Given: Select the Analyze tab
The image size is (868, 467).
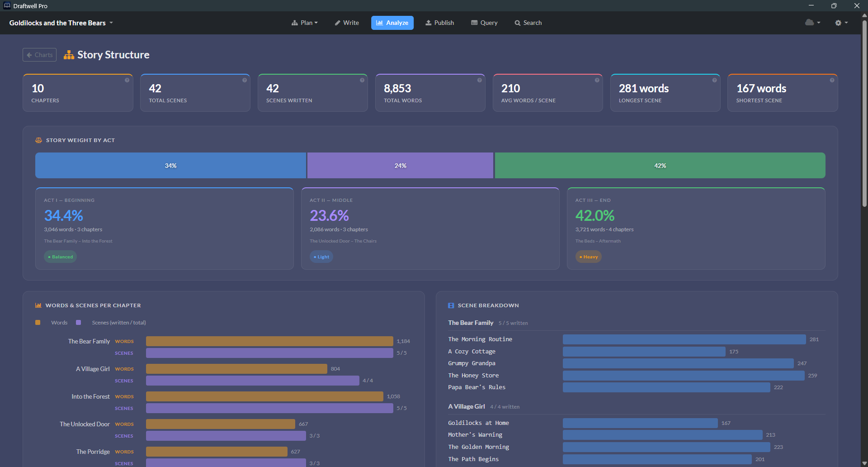Looking at the screenshot, I should click(x=392, y=23).
